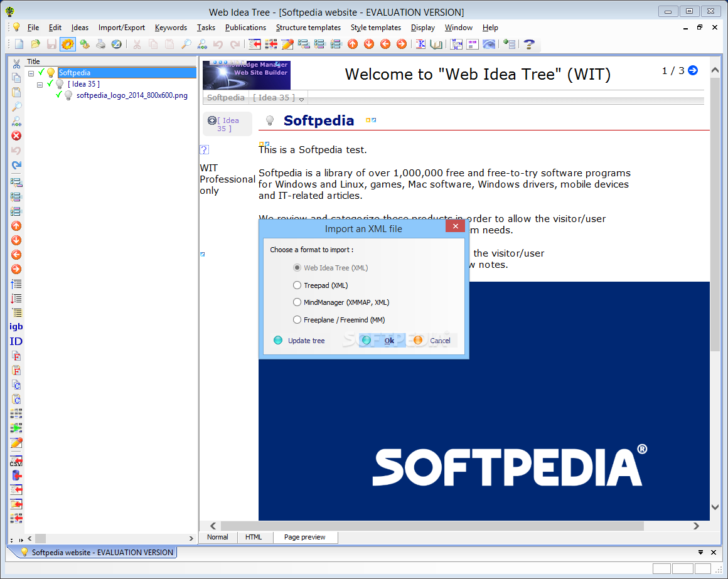The height and width of the screenshot is (579, 728).
Task: Click the scissors Cut icon in left sidebar
Action: [x=16, y=63]
